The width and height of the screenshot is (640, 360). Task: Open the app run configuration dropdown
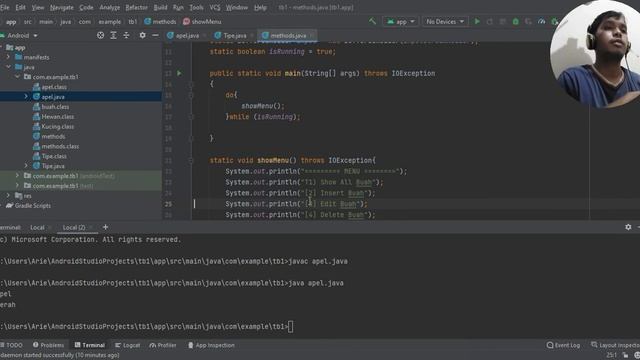400,21
